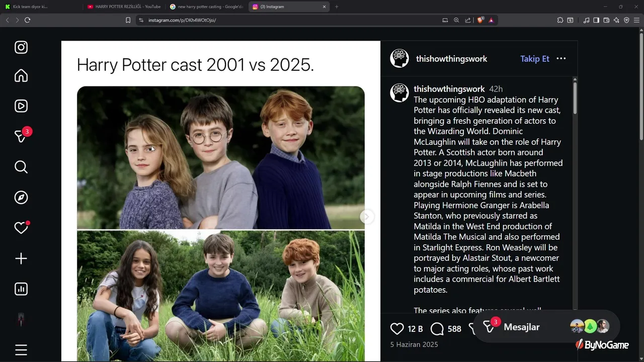The height and width of the screenshot is (362, 644).
Task: Switch to new harry potter casting Google tab
Action: pos(207,7)
